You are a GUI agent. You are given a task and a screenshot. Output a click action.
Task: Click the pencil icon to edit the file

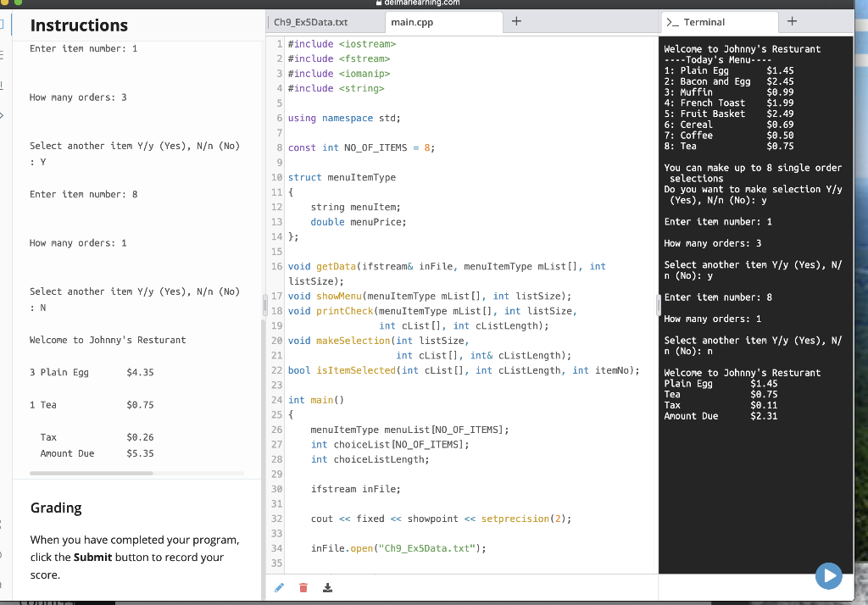pyautogui.click(x=279, y=587)
